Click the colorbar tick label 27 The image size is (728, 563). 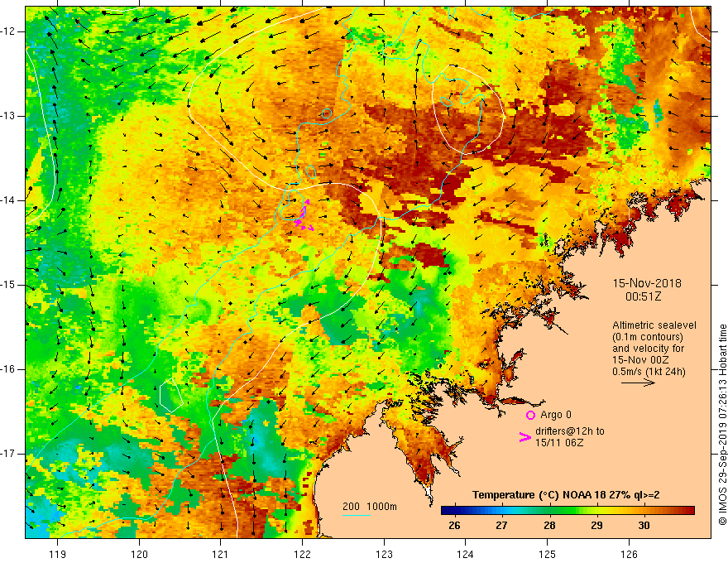[x=501, y=526]
